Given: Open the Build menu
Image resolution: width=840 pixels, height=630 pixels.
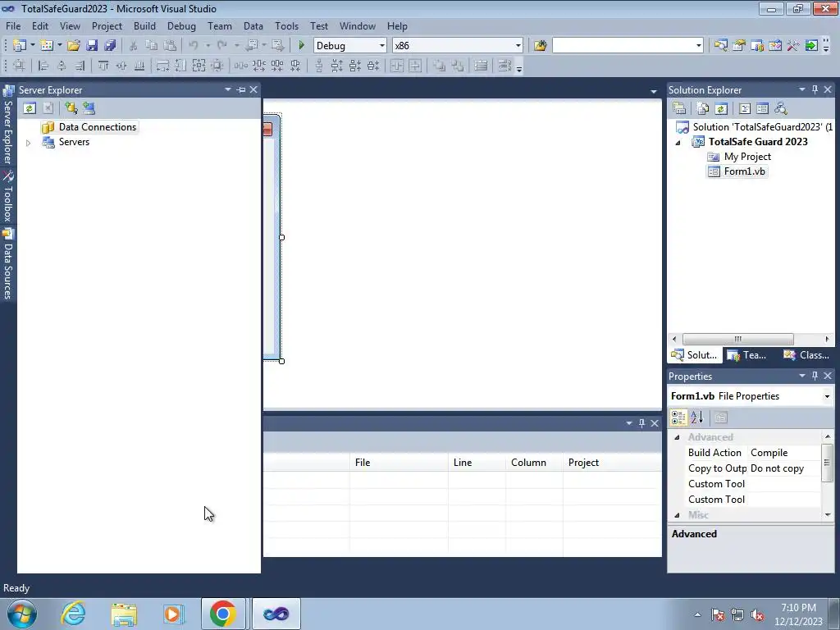Looking at the screenshot, I should point(144,25).
